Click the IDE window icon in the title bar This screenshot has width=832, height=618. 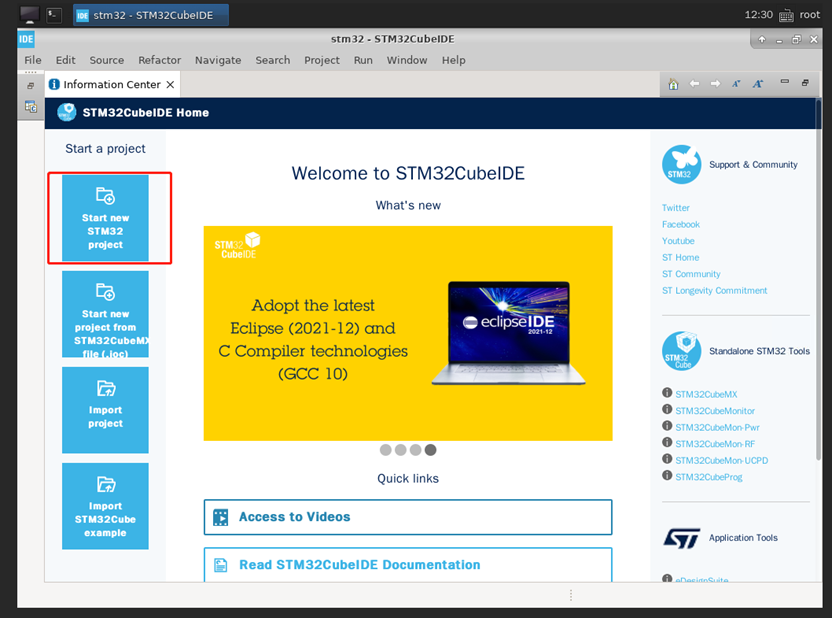pos(26,39)
